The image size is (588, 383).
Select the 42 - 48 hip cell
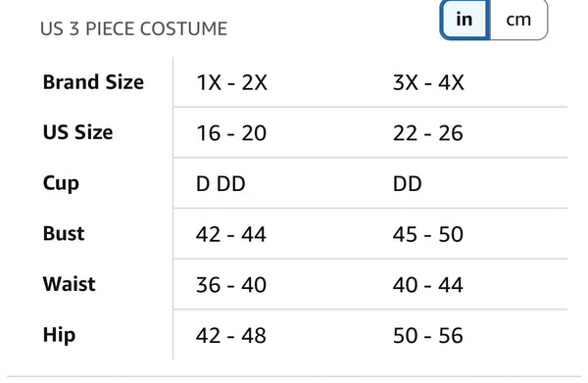click(x=231, y=335)
